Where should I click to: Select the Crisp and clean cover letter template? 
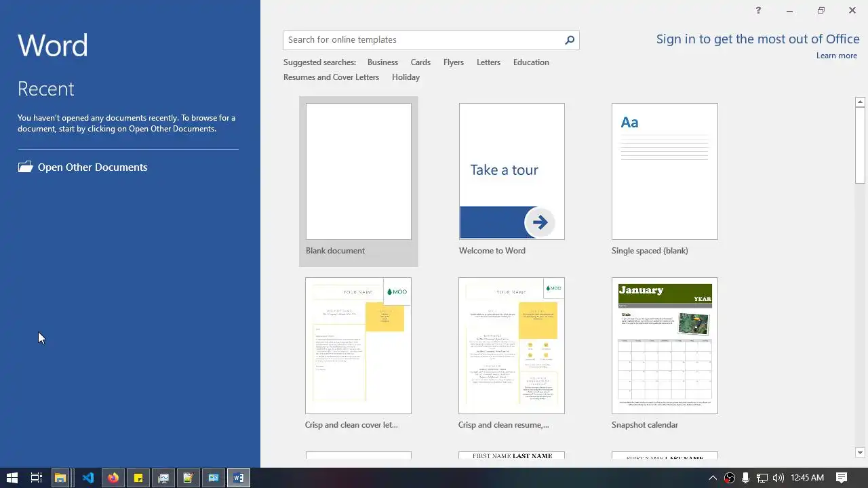click(359, 355)
